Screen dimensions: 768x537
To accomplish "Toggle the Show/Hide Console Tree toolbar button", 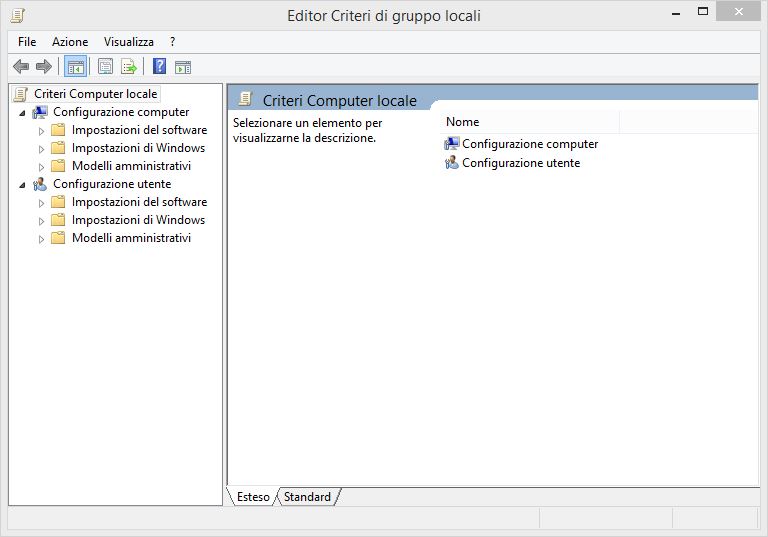I will click(x=75, y=67).
